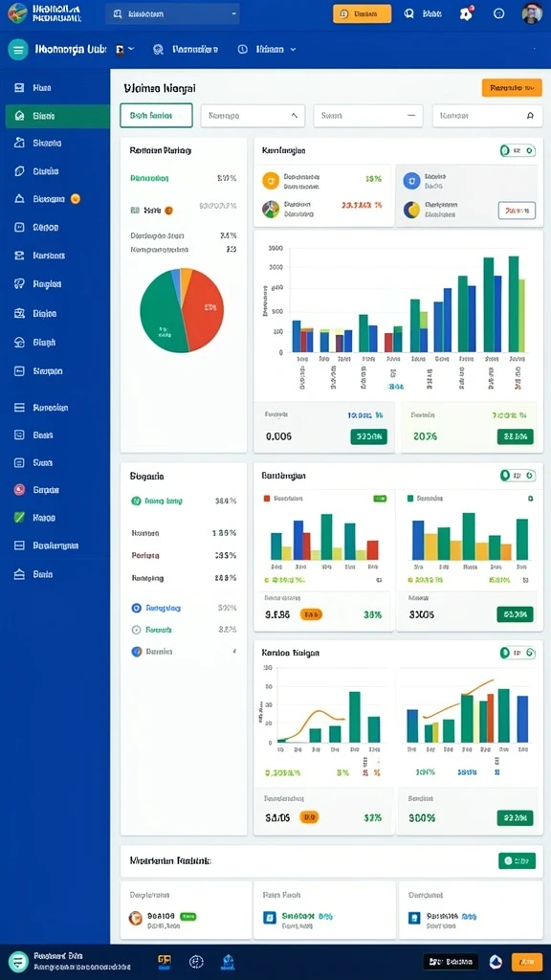Screen dimensions: 551x980
Task: Click the circular face icon beside the avatar
Action: pos(498,13)
